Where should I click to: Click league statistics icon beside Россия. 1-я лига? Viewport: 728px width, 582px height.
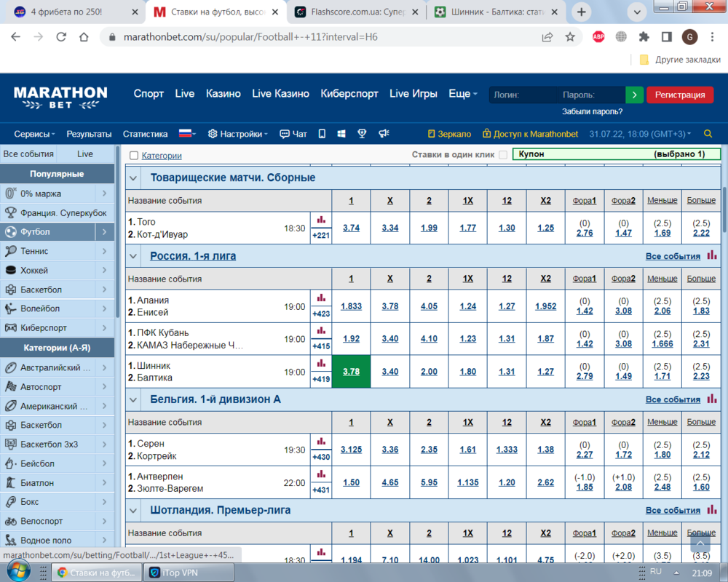[712, 255]
